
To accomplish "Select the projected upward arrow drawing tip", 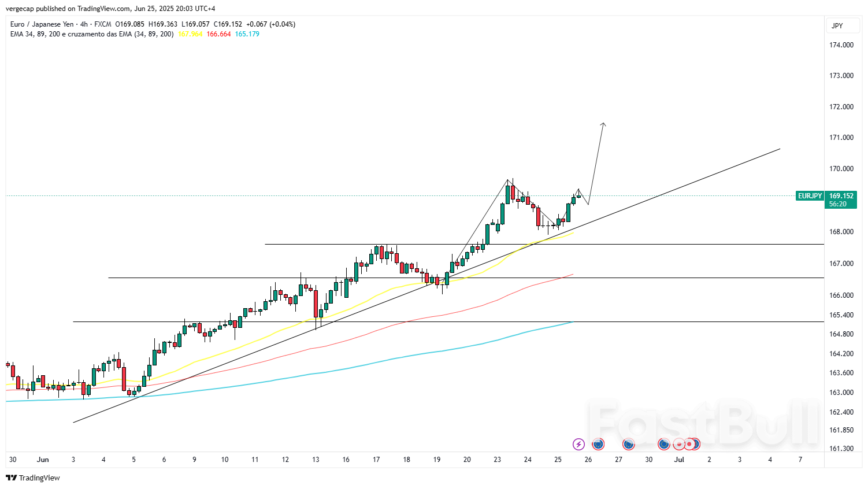I will point(603,124).
